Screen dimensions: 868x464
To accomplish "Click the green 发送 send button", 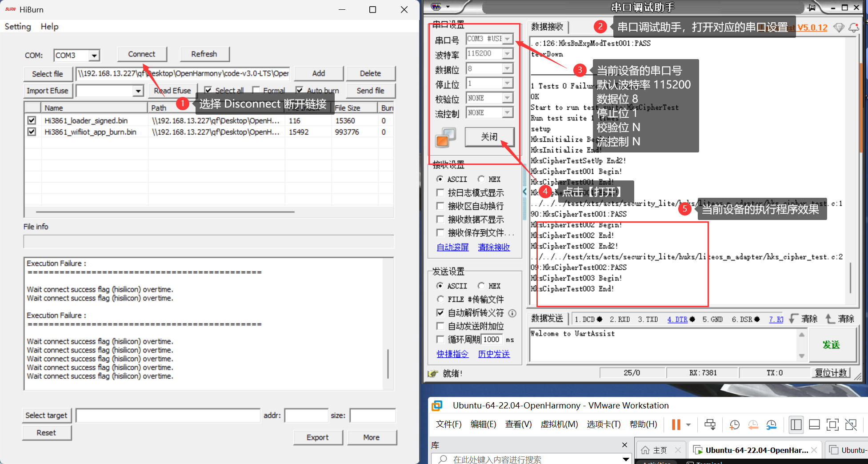I will tap(832, 344).
